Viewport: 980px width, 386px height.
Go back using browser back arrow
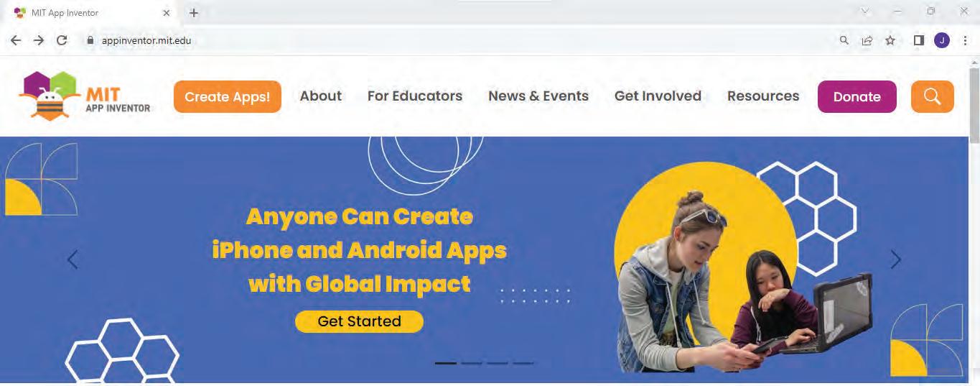(16, 41)
